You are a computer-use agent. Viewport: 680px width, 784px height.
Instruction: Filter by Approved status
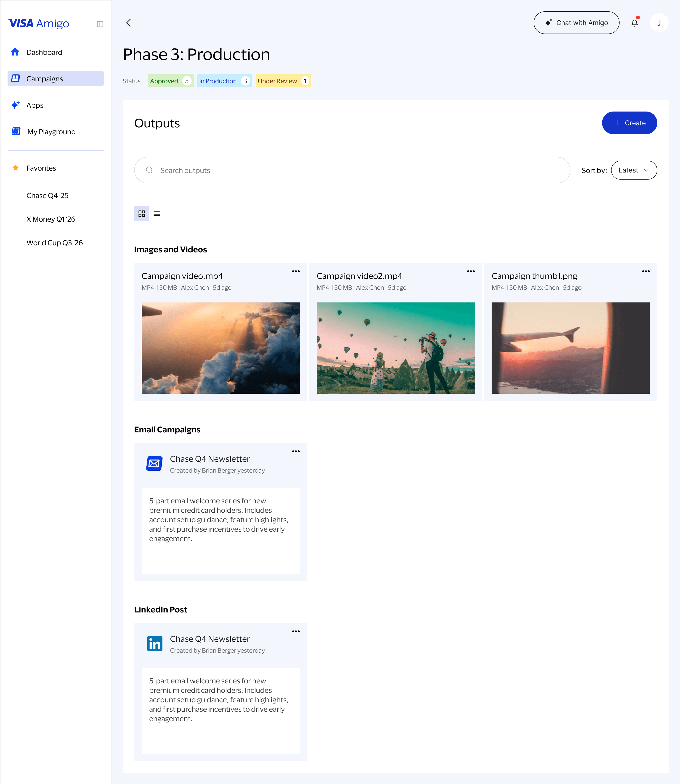[x=170, y=81]
